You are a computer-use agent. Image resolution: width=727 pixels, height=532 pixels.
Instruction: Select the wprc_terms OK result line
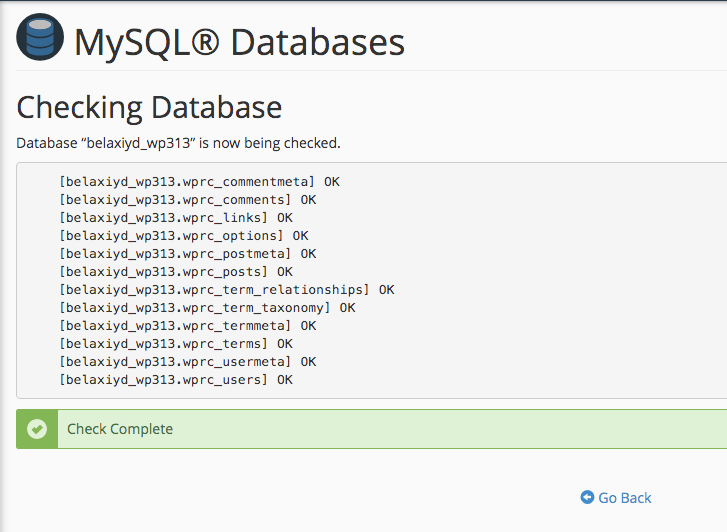point(176,344)
